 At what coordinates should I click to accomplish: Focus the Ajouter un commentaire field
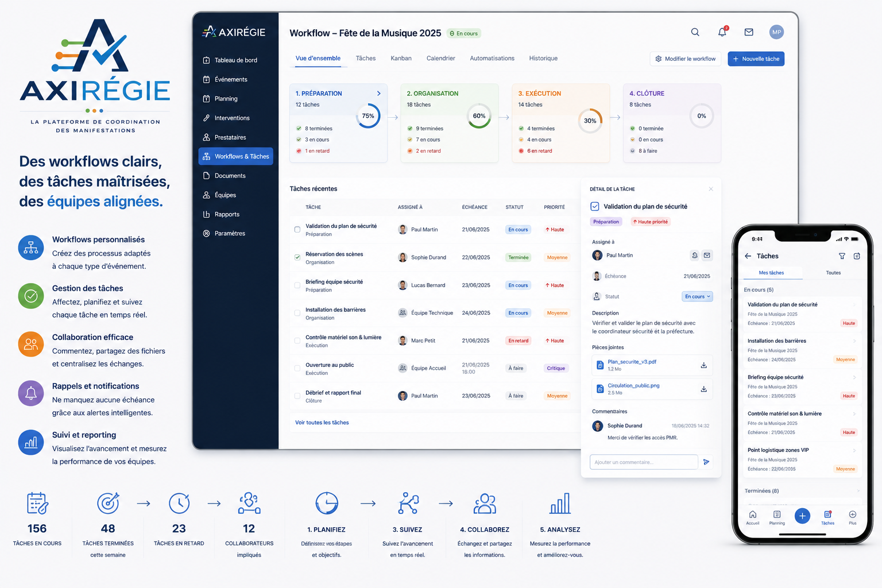click(x=644, y=462)
